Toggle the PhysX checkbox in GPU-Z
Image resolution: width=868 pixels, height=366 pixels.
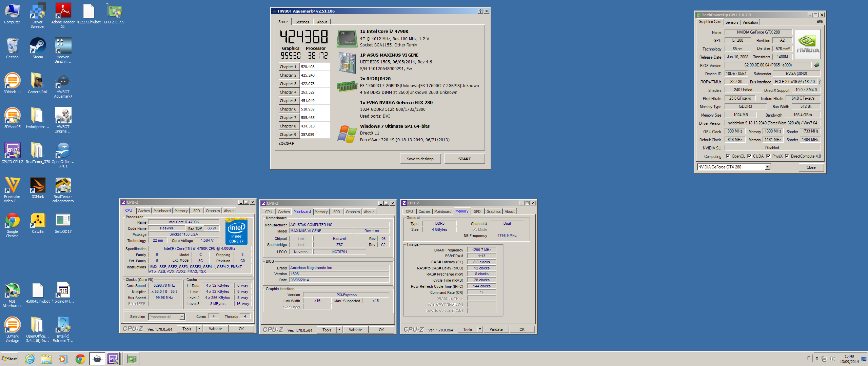point(768,156)
